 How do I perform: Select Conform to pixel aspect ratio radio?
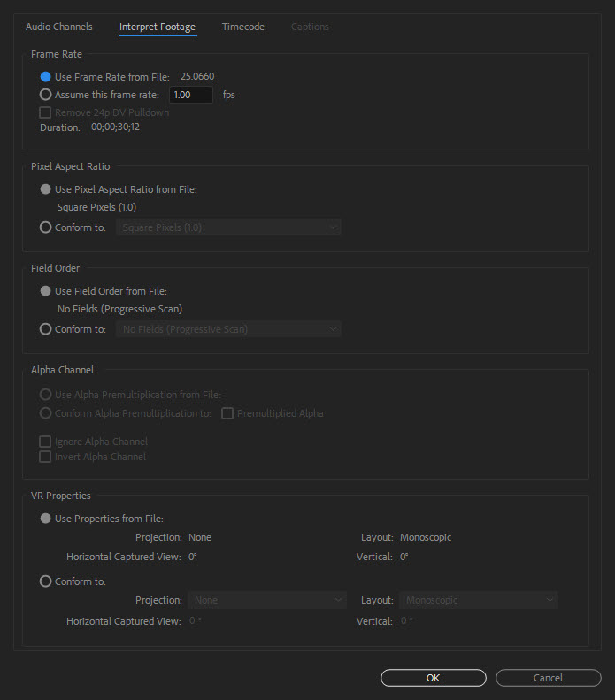pyautogui.click(x=46, y=227)
